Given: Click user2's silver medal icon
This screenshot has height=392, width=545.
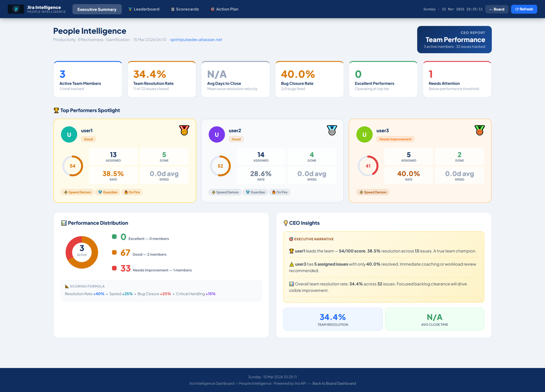Looking at the screenshot, I should 332,130.
